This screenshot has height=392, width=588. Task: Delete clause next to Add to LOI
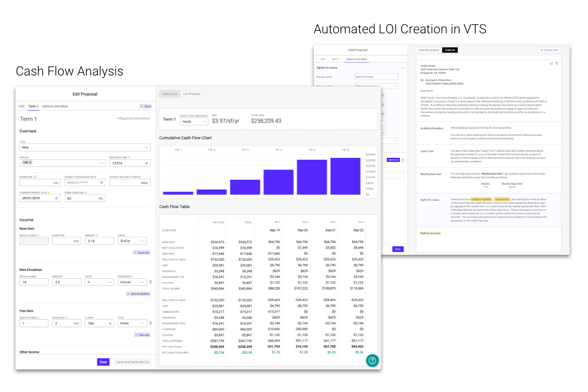(x=403, y=160)
